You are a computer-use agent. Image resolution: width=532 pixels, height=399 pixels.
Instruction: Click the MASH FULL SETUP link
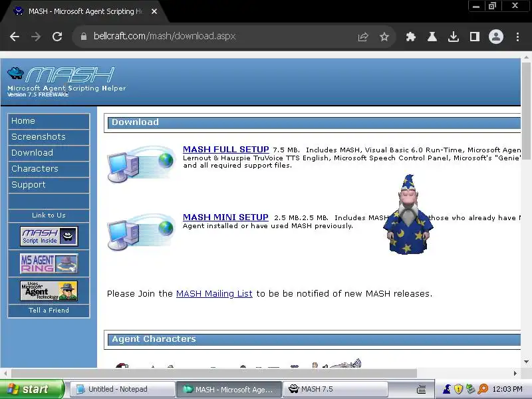pyautogui.click(x=225, y=149)
